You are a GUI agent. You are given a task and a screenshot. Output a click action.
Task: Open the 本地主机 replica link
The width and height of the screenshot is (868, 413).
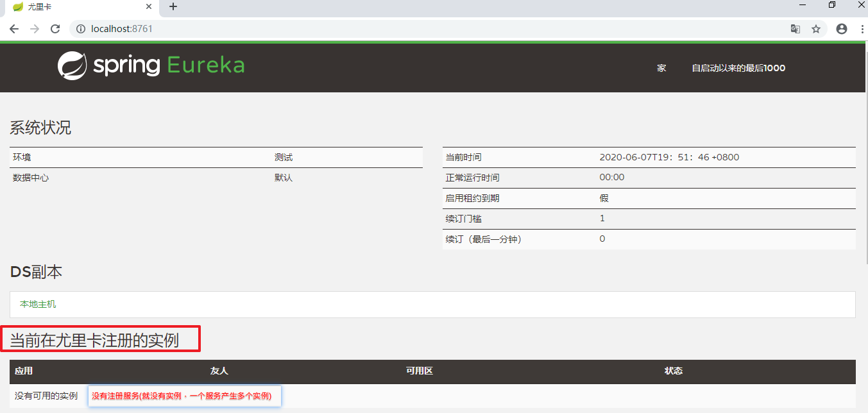click(38, 304)
